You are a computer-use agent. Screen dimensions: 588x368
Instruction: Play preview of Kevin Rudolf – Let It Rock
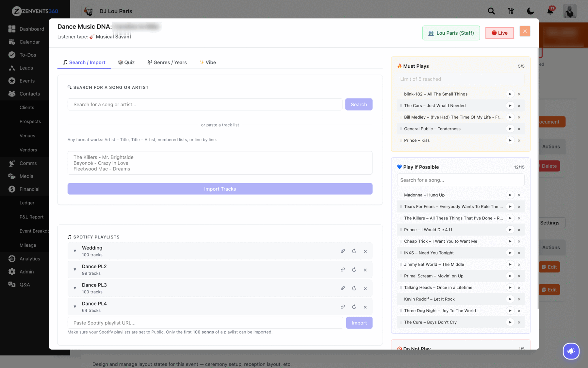[510, 299]
